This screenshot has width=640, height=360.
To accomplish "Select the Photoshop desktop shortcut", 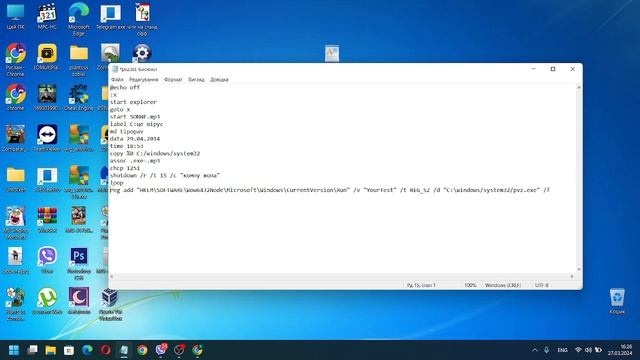I will [79, 263].
